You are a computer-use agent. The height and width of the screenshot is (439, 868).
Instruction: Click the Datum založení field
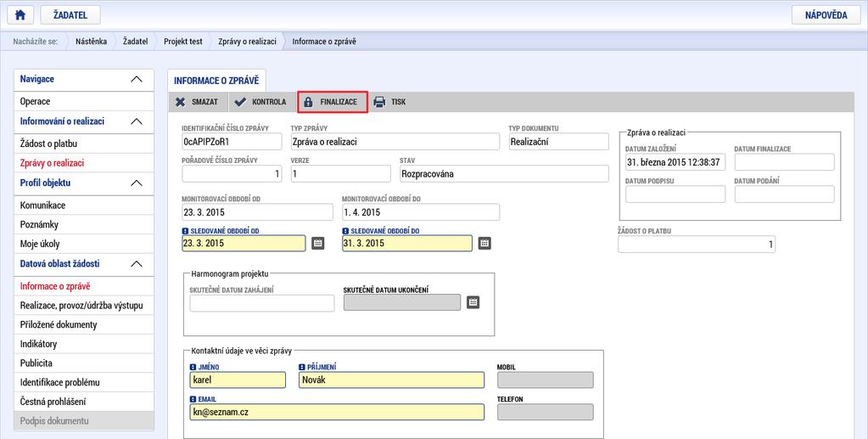tap(675, 162)
